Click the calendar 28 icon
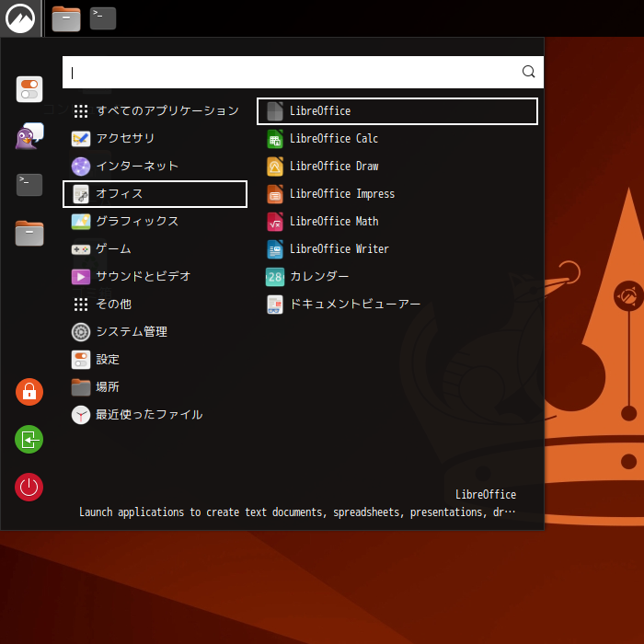 click(x=275, y=277)
